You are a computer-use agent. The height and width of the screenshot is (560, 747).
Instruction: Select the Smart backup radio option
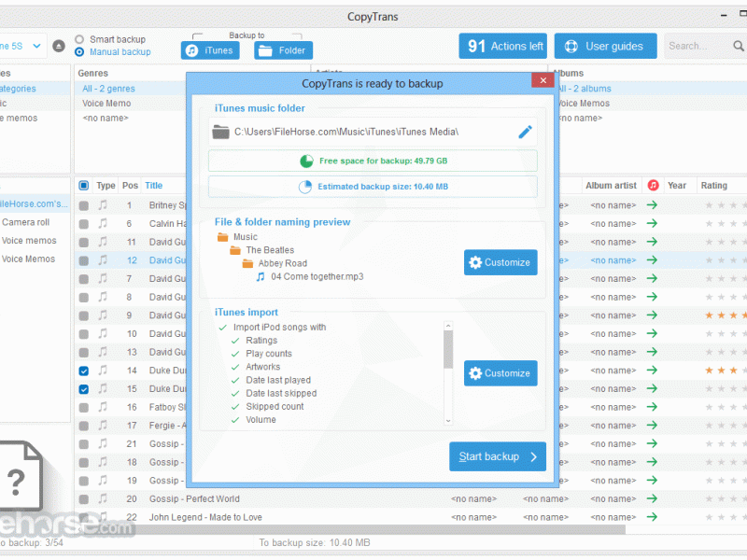79,39
